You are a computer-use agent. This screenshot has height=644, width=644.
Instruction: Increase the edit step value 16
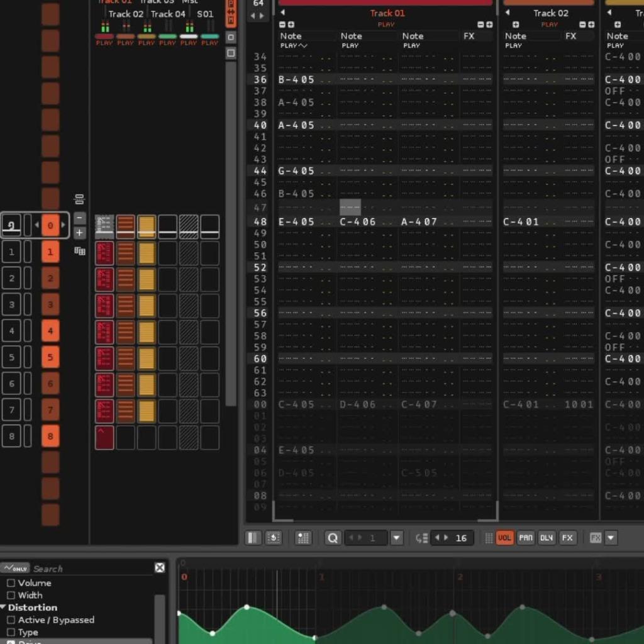coord(446,537)
